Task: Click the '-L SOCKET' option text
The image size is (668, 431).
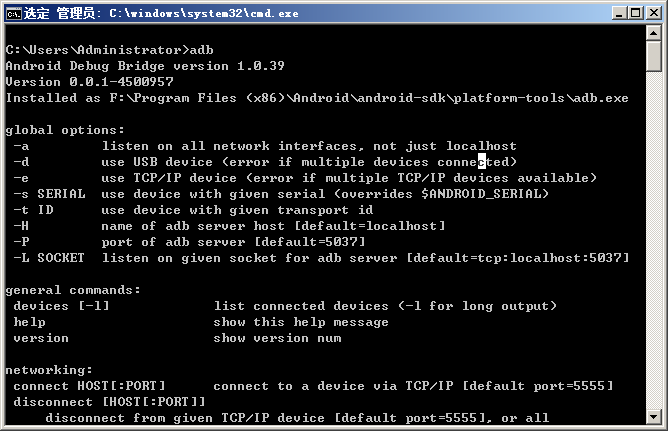Action: click(x=49, y=258)
